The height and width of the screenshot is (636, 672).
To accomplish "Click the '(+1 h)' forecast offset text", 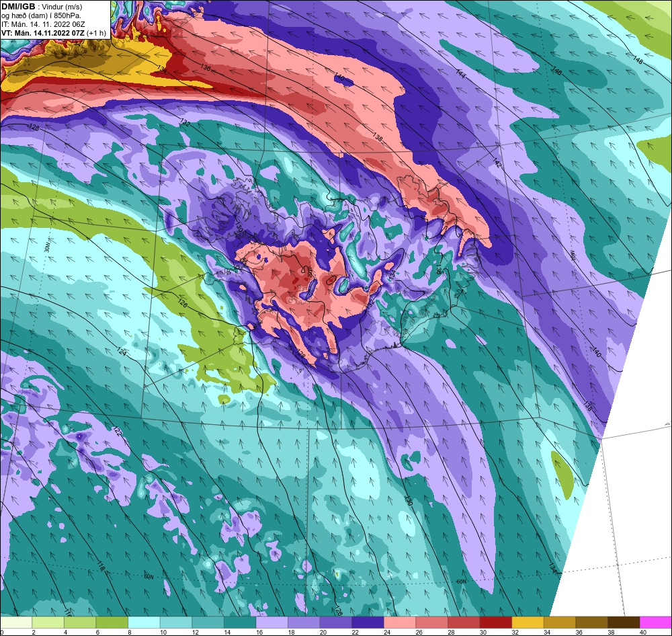I will pyautogui.click(x=96, y=33).
